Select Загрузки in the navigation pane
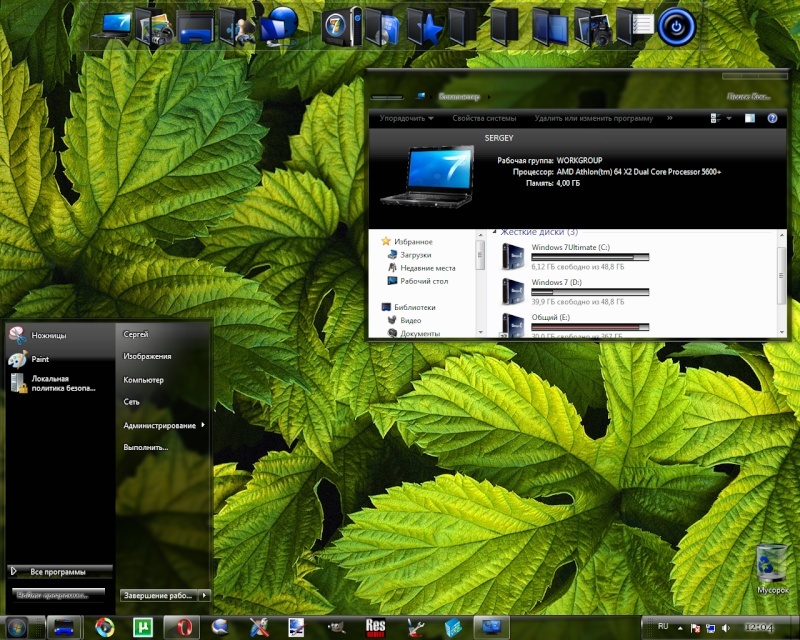Screen dimensions: 800x640 point(410,255)
